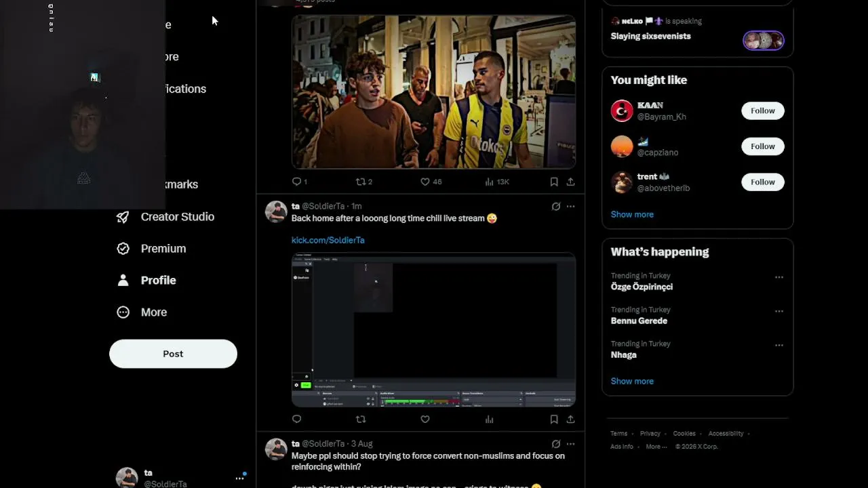Screen dimensions: 868x488
Task: Reply to the 'Back home' live stream post
Action: coord(296,420)
